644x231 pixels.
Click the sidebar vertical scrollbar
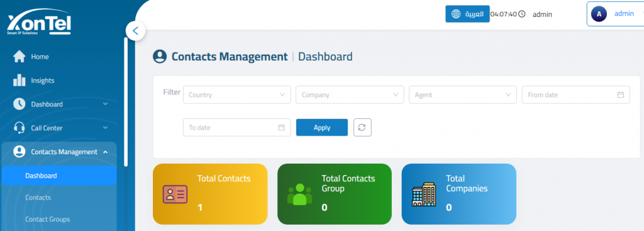point(126,102)
